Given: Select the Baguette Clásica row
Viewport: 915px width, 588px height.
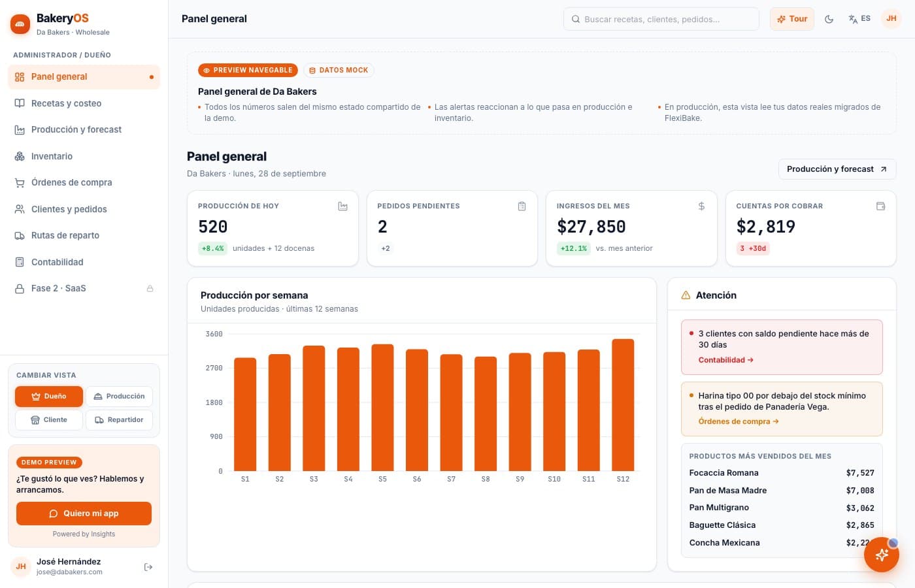Looking at the screenshot, I should (x=782, y=525).
